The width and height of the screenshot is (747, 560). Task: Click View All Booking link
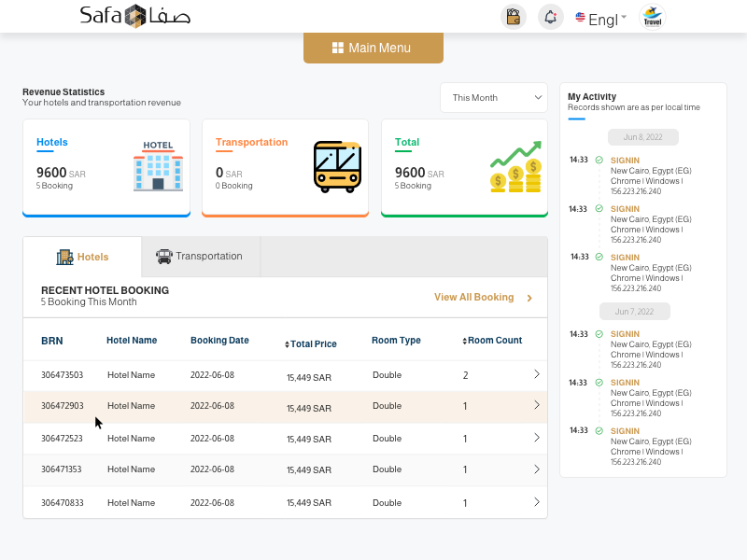tap(483, 298)
